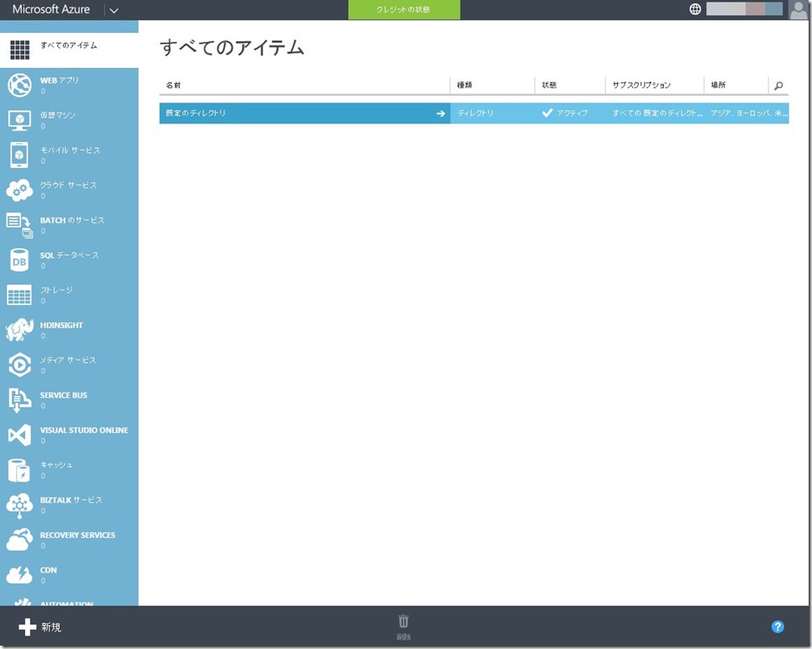Sort by the 名前 column header
The width and height of the screenshot is (812, 649).
pyautogui.click(x=174, y=85)
